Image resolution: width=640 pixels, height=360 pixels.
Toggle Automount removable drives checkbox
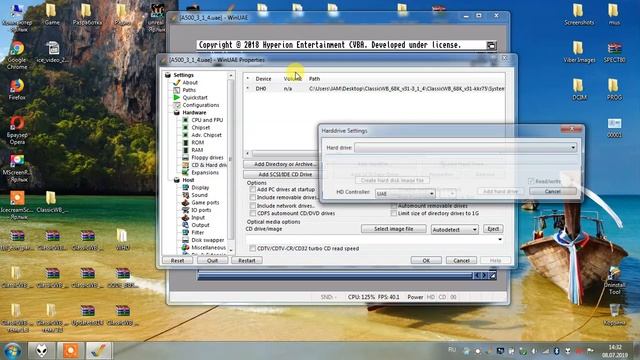pyautogui.click(x=393, y=206)
